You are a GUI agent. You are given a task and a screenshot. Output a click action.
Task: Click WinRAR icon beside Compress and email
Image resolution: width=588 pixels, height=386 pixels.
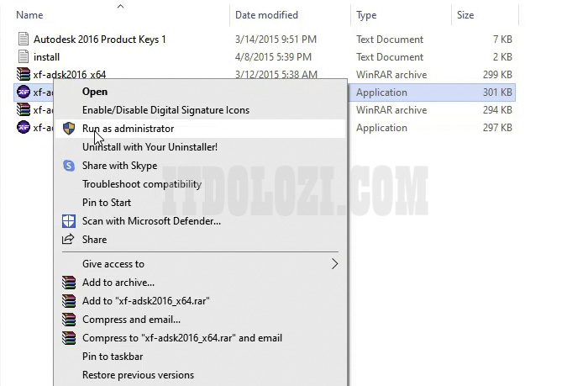point(69,320)
